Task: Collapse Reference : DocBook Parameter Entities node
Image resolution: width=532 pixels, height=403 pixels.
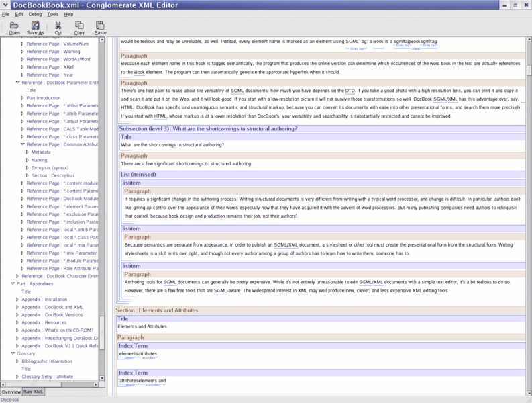Action: pyautogui.click(x=17, y=83)
